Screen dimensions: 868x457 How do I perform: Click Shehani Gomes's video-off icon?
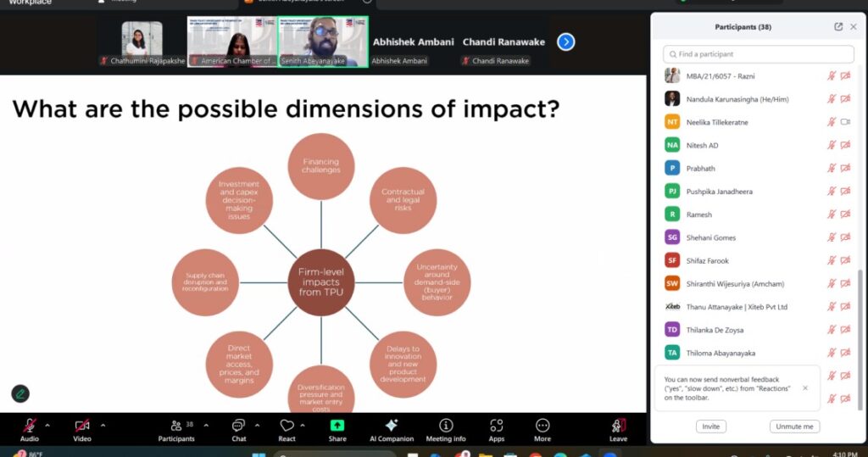(845, 237)
